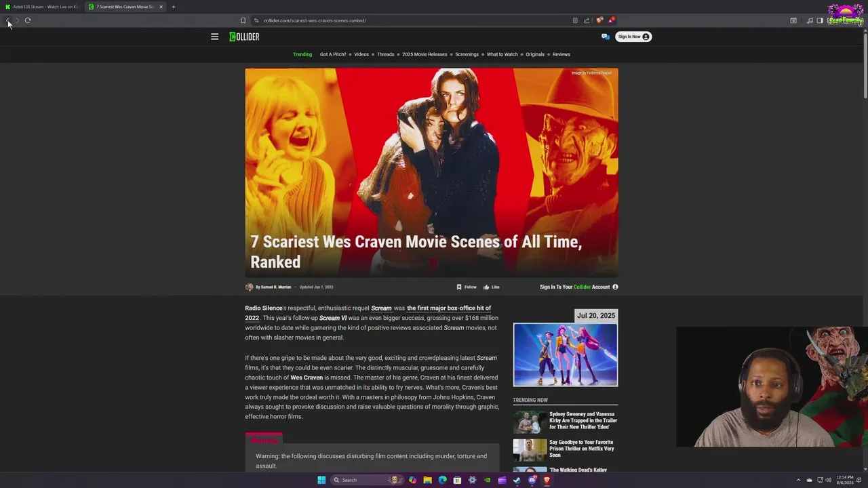
Task: Open Reviews nav item
Action: pos(561,54)
